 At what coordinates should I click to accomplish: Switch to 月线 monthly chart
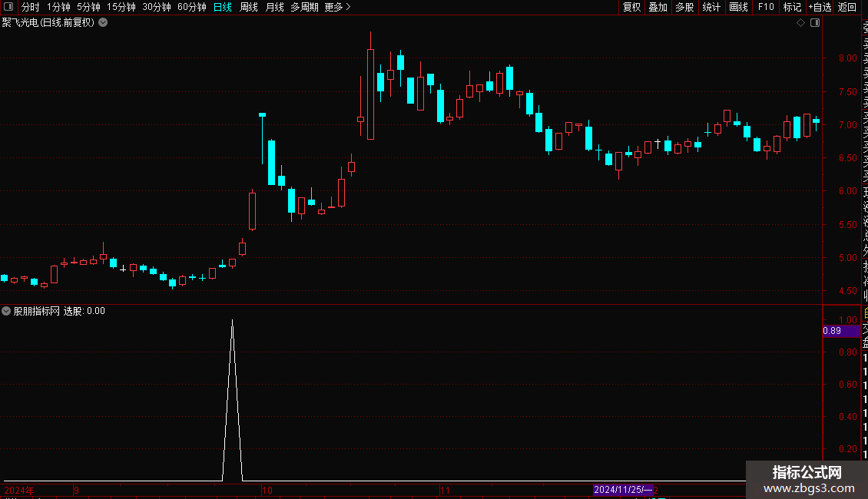pyautogui.click(x=274, y=7)
